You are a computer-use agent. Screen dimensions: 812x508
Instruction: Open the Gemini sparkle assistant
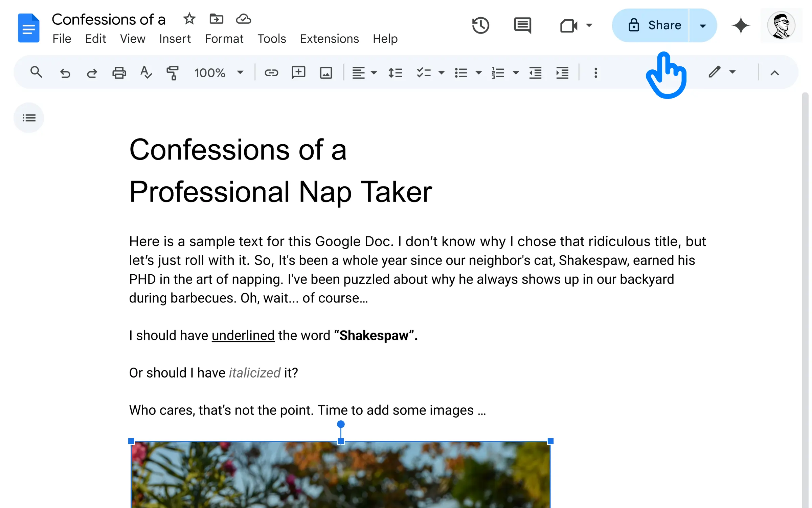(741, 26)
